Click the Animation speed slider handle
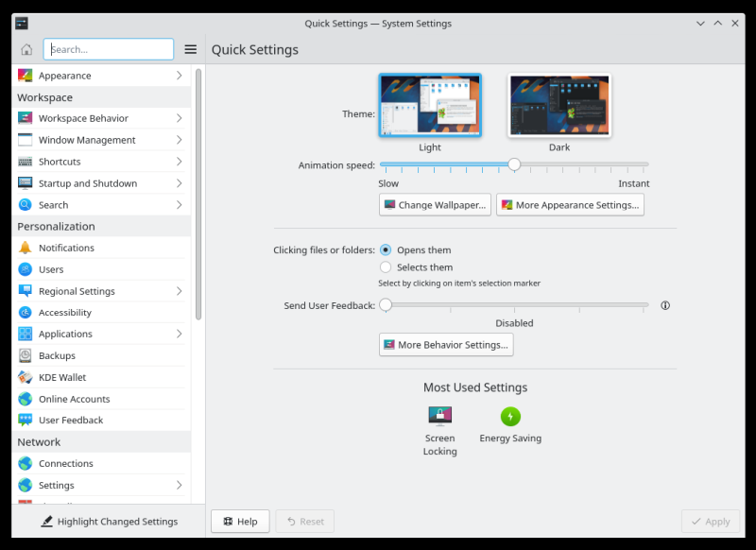Image resolution: width=756 pixels, height=550 pixels. tap(514, 164)
